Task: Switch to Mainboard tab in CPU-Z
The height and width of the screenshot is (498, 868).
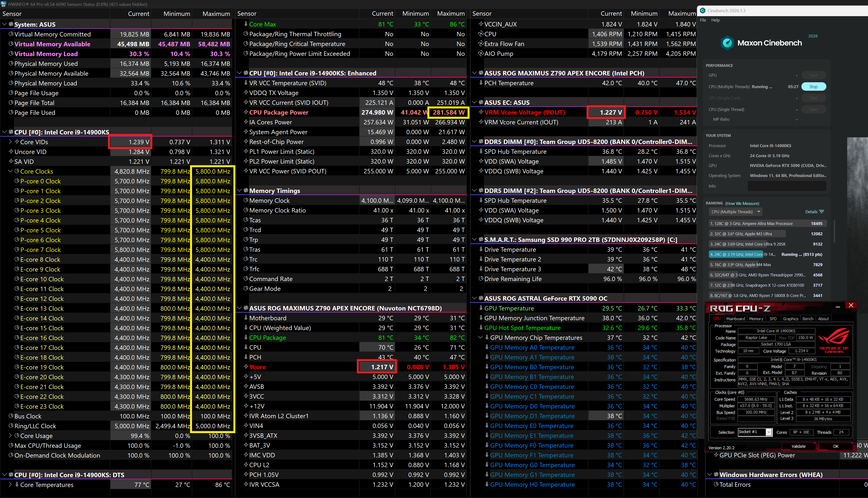Action: point(735,319)
